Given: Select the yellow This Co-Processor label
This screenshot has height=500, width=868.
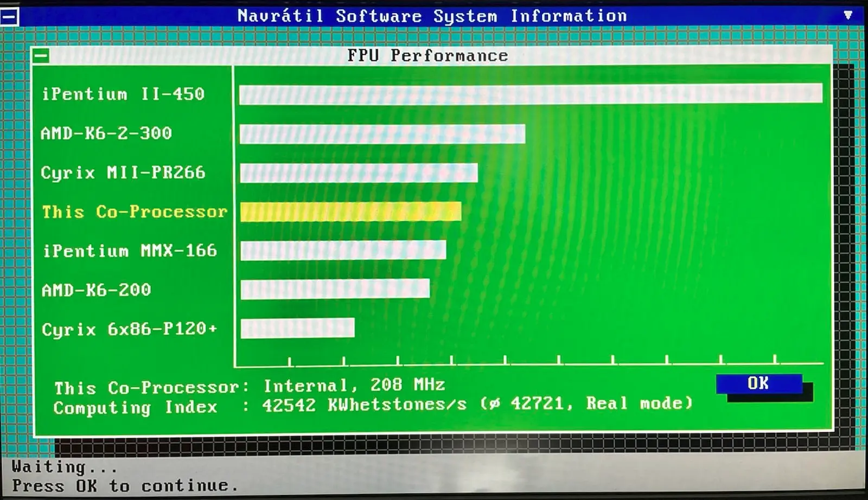Looking at the screenshot, I should (x=135, y=211).
